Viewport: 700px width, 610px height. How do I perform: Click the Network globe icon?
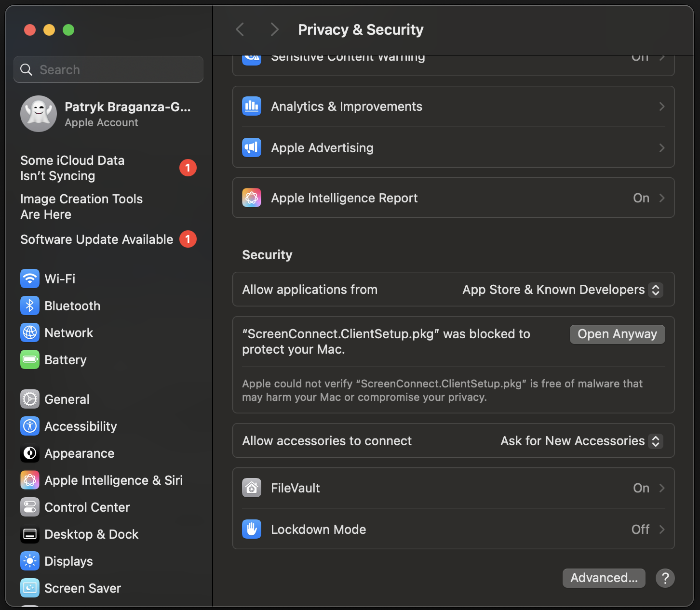[x=30, y=332]
